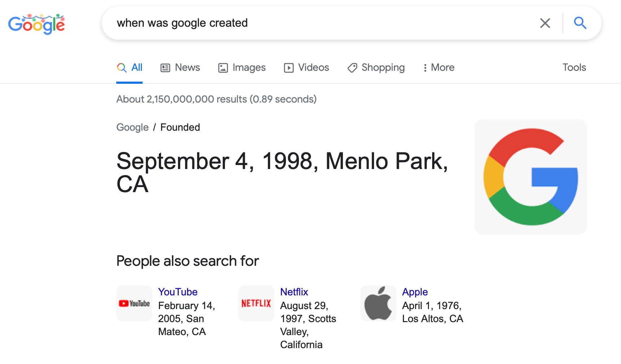
Task: Click the Apple logo thumbnail
Action: [x=378, y=303]
